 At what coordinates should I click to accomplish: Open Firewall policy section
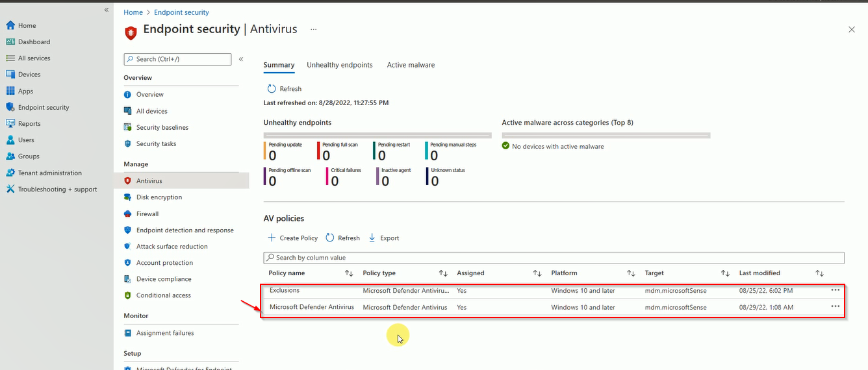147,214
